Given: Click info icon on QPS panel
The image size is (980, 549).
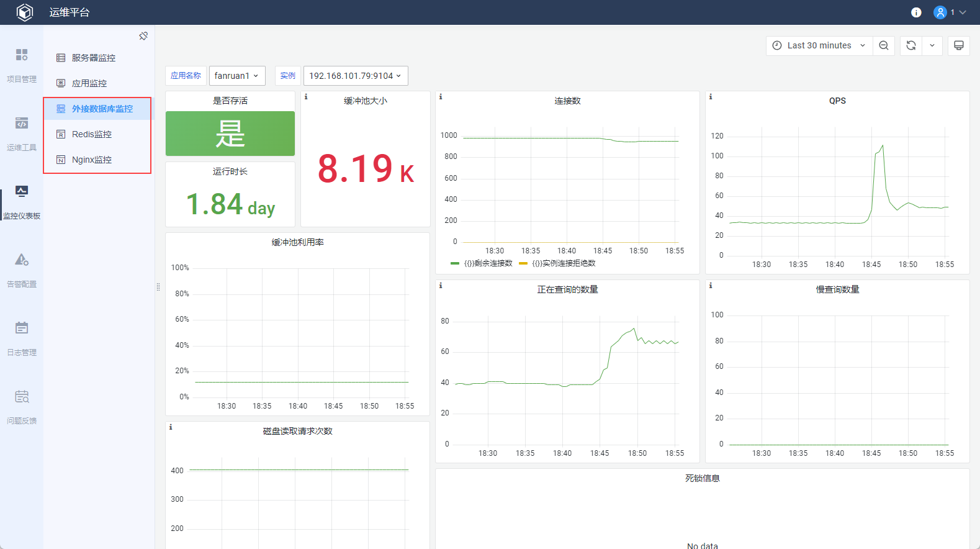Looking at the screenshot, I should click(711, 97).
